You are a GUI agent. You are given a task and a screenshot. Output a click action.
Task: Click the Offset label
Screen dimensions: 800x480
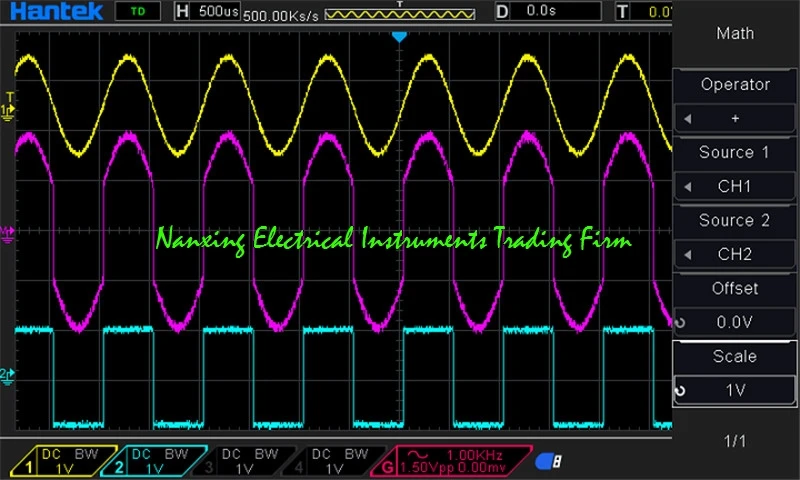click(735, 288)
